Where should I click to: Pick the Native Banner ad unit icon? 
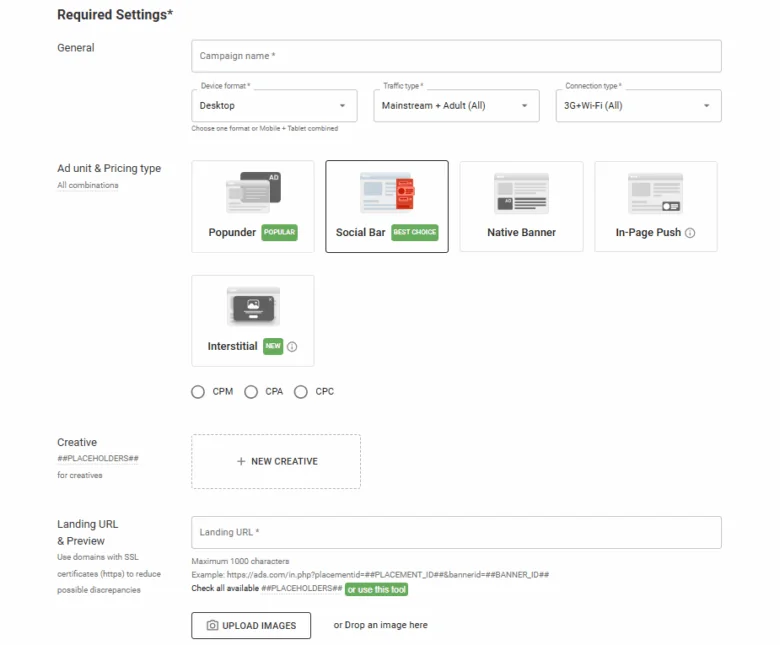tap(521, 192)
